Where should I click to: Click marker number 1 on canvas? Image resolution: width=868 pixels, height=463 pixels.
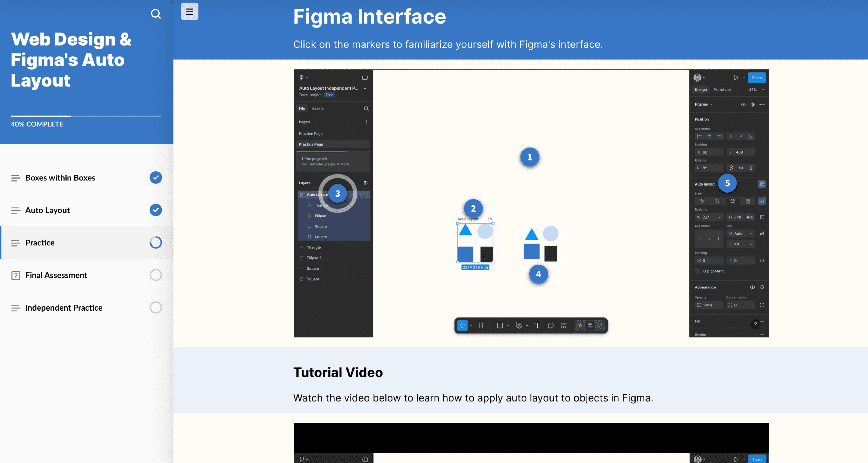click(529, 157)
